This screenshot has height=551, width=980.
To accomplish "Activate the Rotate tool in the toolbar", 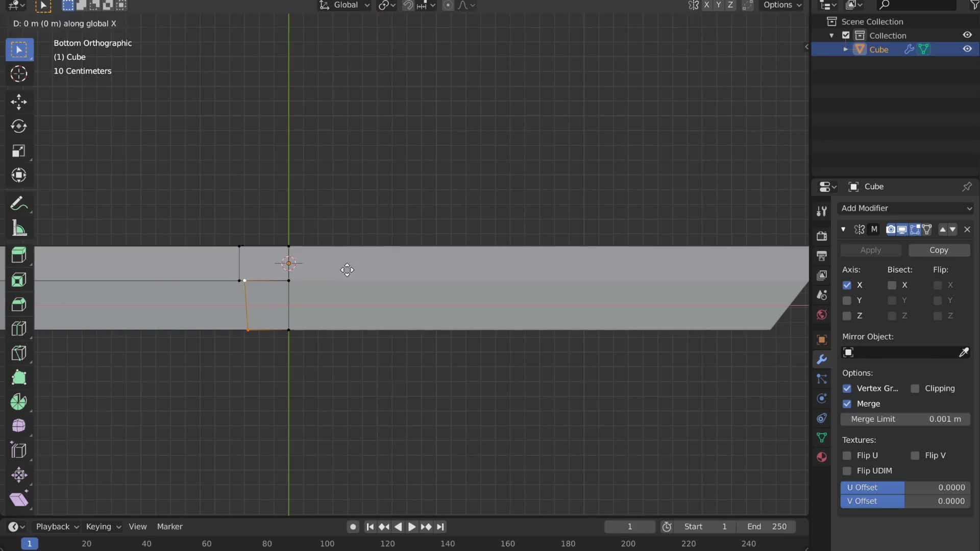I will pyautogui.click(x=19, y=127).
